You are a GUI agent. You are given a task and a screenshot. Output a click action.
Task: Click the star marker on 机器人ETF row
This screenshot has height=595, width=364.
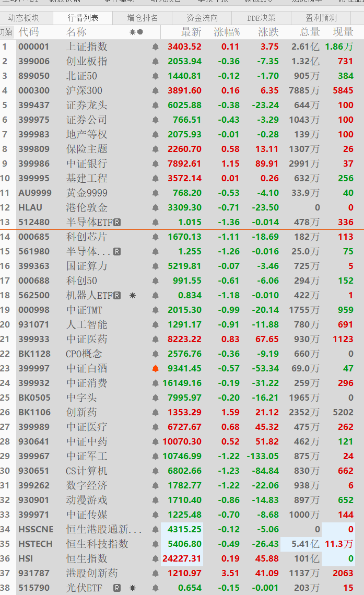click(133, 295)
